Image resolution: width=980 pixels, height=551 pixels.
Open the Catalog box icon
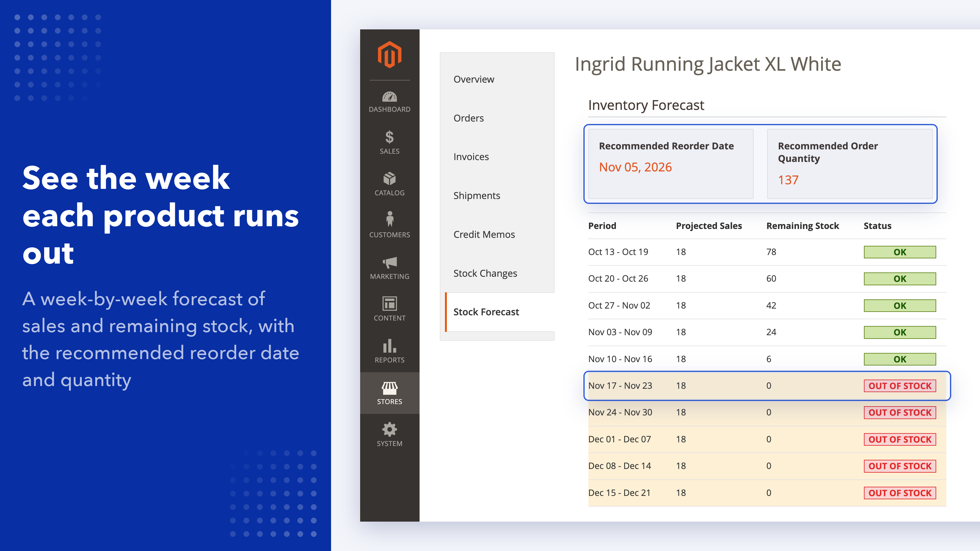[x=389, y=178]
